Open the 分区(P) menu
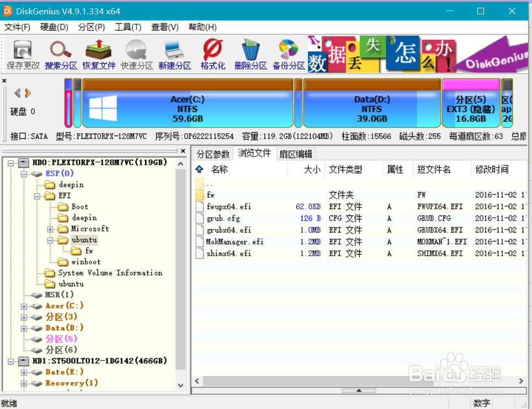This screenshot has height=409, width=532. tap(92, 27)
